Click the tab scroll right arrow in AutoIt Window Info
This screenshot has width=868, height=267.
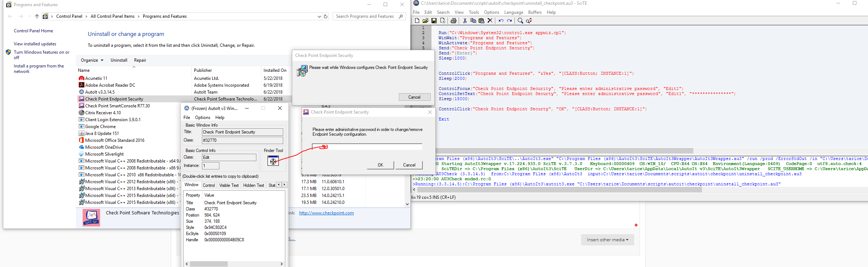click(284, 185)
